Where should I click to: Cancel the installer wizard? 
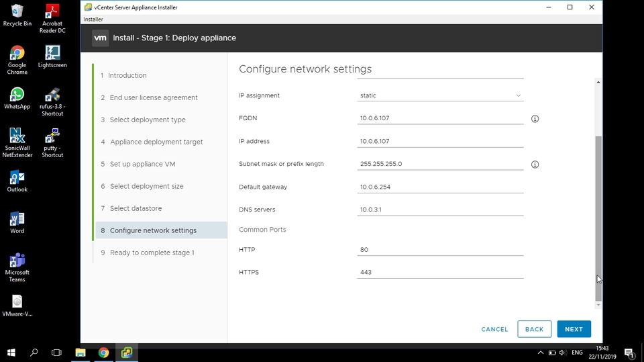pyautogui.click(x=494, y=329)
